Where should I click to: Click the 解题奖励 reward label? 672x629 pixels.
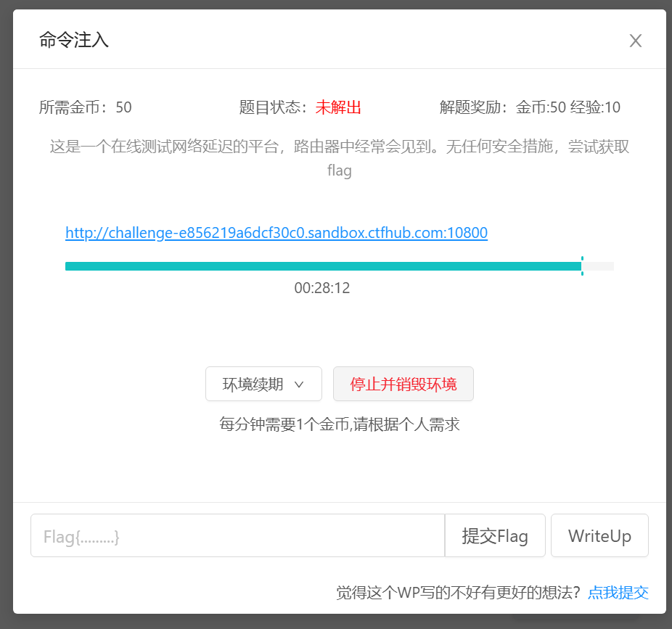pyautogui.click(x=530, y=108)
